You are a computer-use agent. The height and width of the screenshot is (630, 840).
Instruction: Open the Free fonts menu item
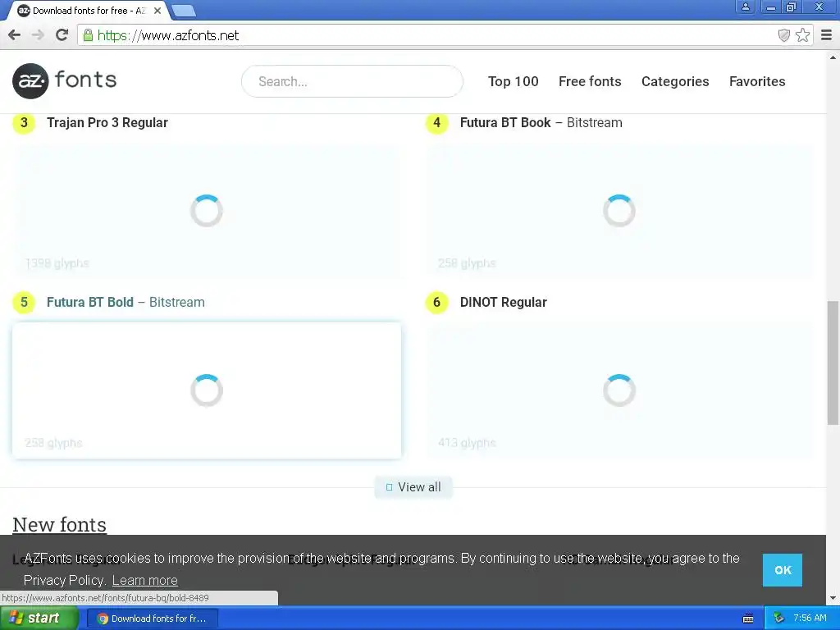pyautogui.click(x=590, y=81)
